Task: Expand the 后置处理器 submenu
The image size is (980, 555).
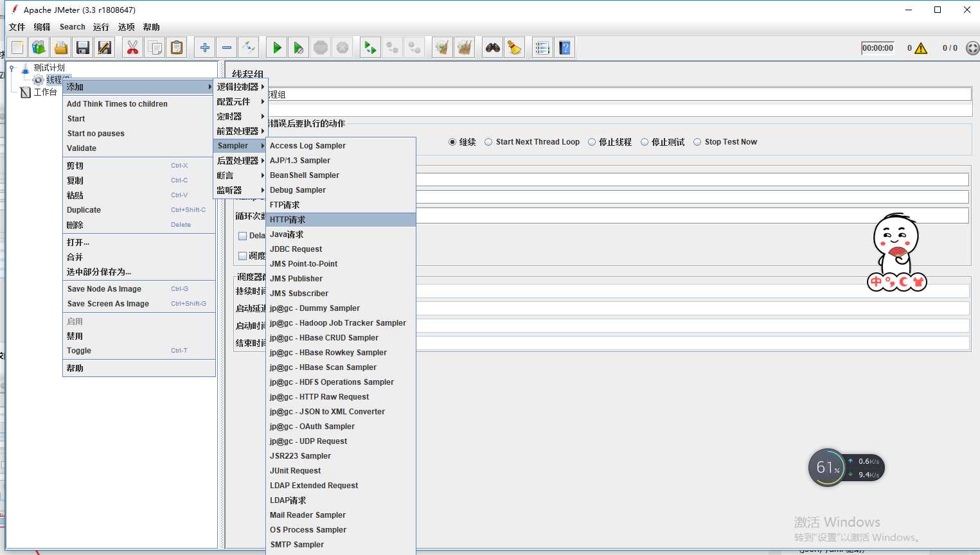Action: 240,161
